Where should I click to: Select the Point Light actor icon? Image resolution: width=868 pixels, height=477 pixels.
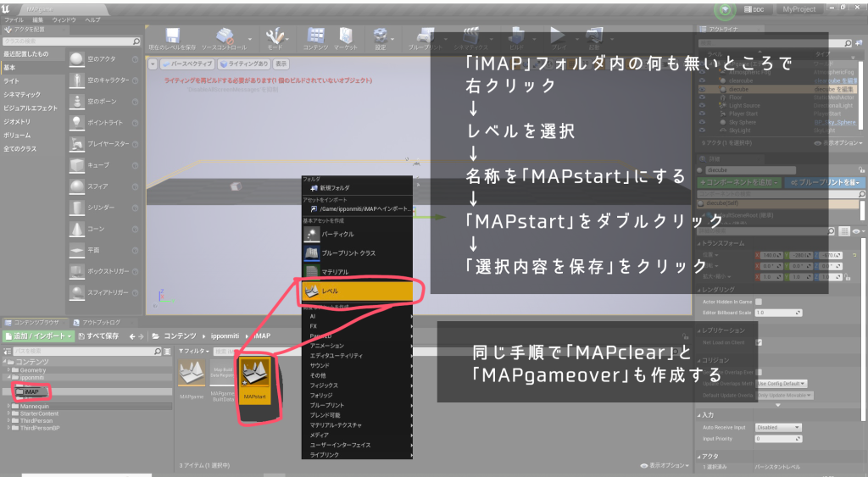click(x=77, y=122)
